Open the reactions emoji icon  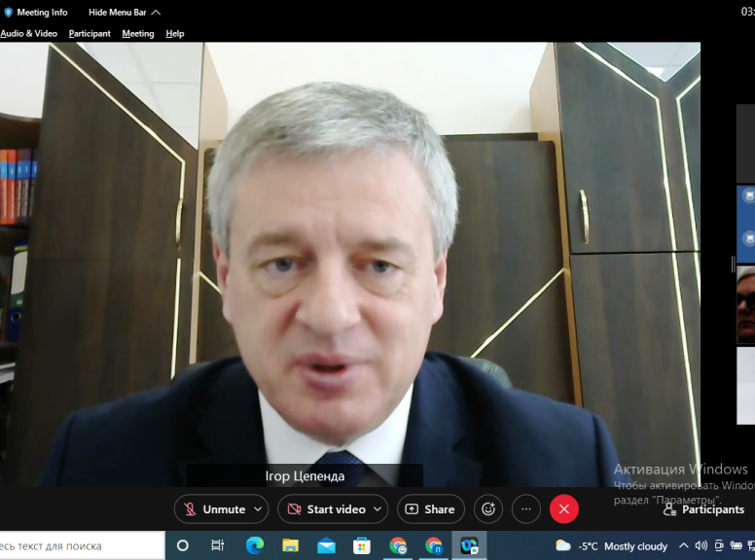click(x=488, y=509)
